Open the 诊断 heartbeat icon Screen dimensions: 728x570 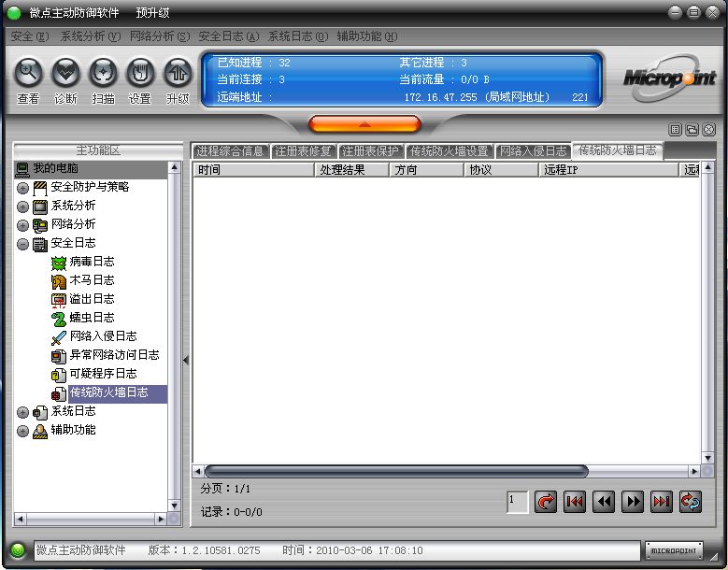[65, 73]
